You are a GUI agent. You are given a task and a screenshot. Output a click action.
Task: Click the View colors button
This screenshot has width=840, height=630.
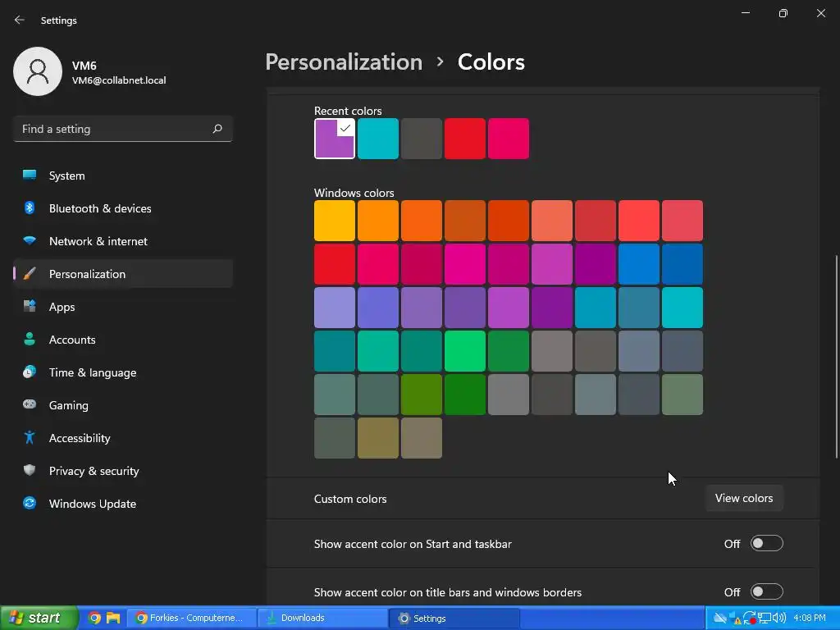click(744, 498)
